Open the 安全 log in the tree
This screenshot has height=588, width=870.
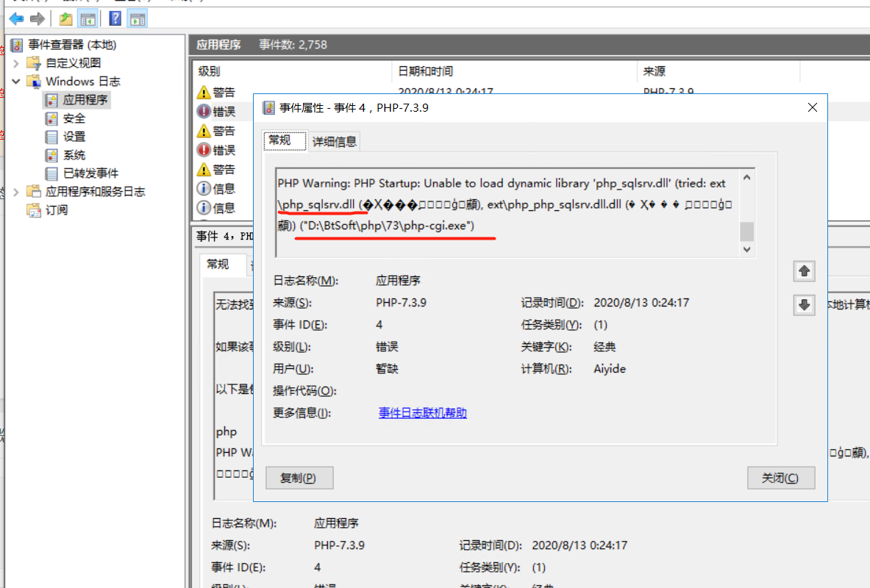(x=74, y=118)
